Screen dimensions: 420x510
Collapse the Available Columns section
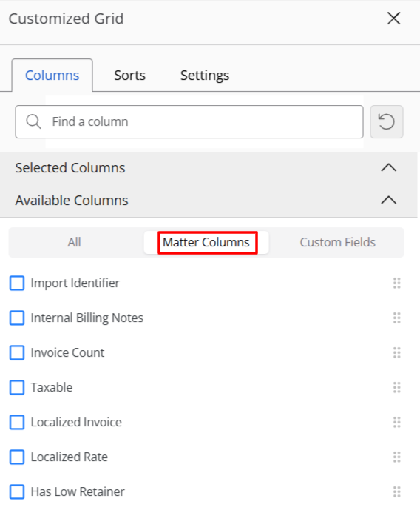coord(388,200)
